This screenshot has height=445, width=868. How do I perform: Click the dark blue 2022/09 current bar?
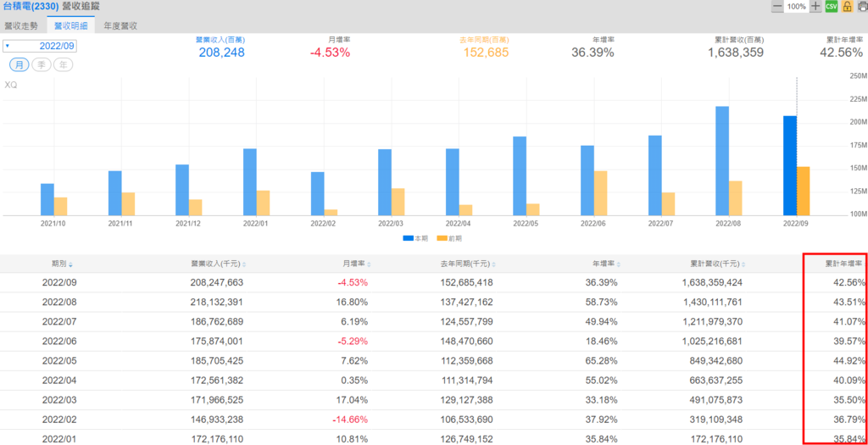click(x=790, y=165)
